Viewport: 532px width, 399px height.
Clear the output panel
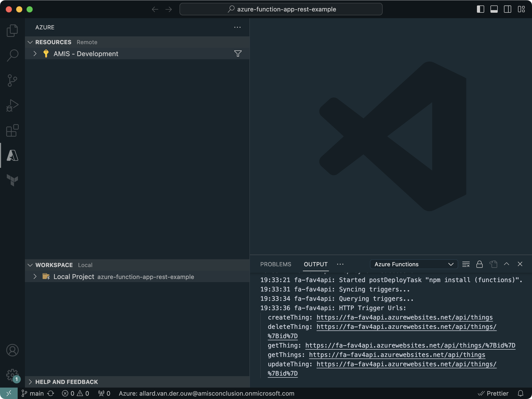click(x=466, y=264)
